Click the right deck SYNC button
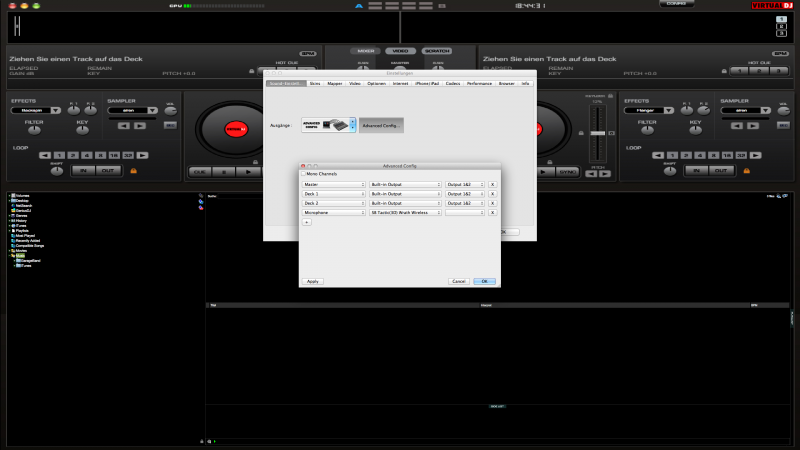Screen dimensions: 800x450 coord(567,172)
